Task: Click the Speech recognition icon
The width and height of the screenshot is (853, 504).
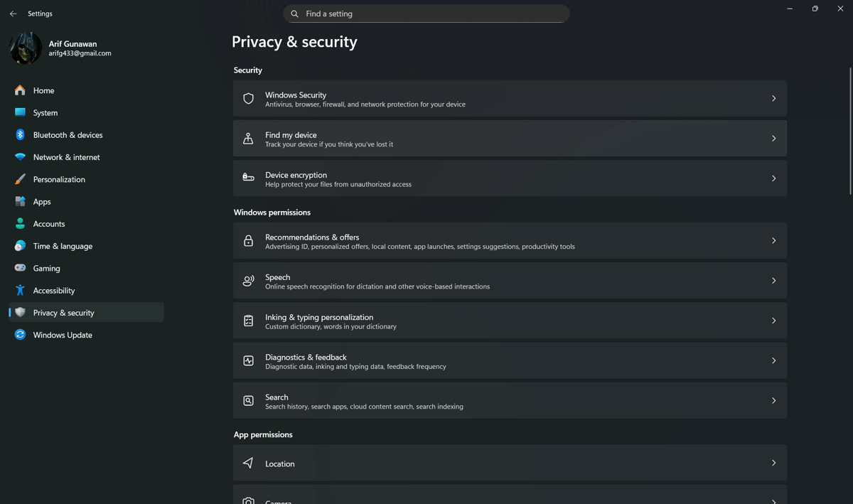Action: 248,281
